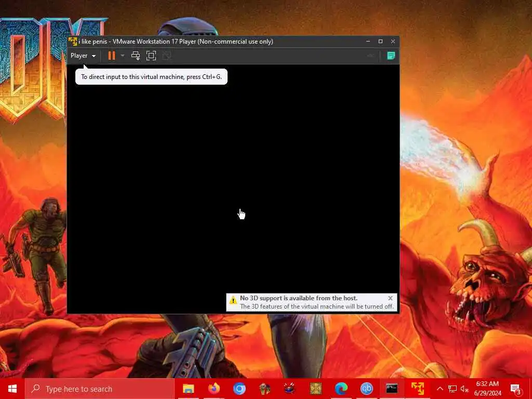Close the VMware Player window
The image size is (532, 399).
tap(393, 42)
